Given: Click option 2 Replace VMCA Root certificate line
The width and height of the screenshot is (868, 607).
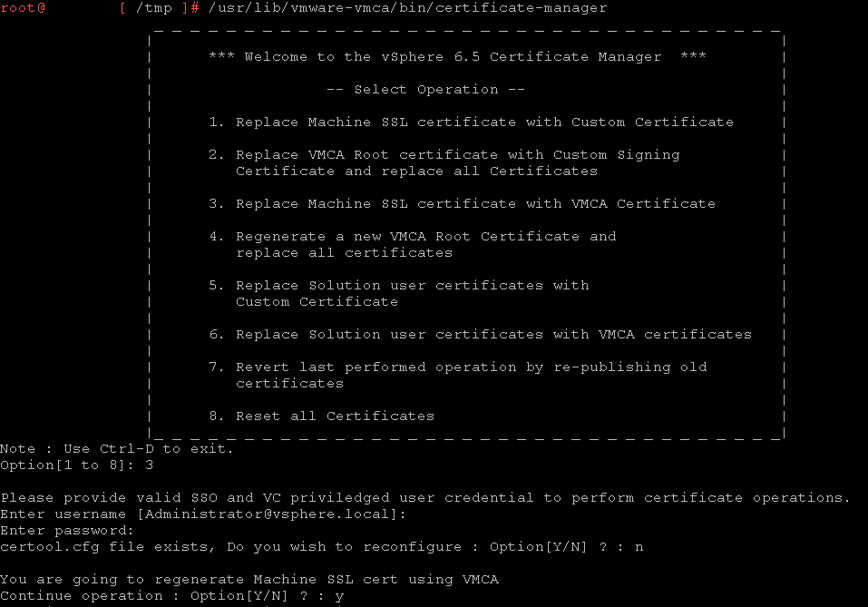Looking at the screenshot, I should coord(444,154).
